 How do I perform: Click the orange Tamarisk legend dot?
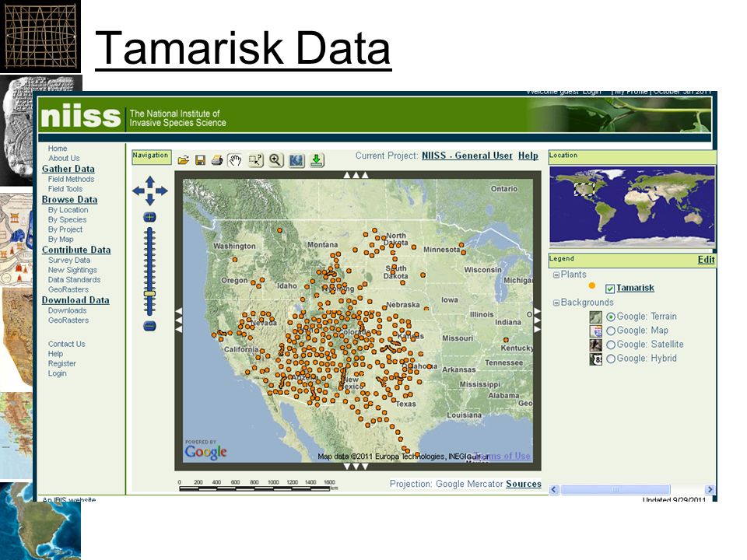point(592,285)
